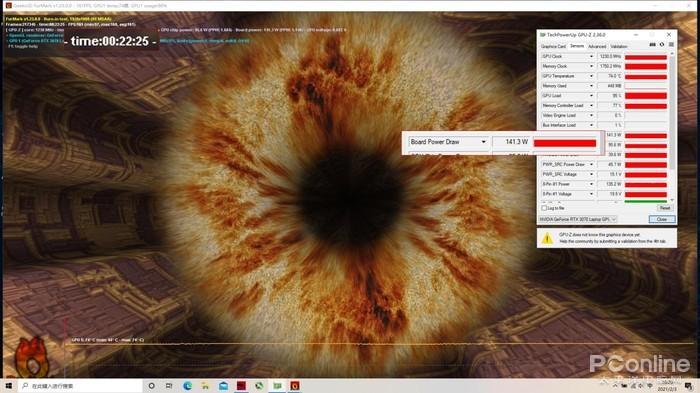Click the taskbar clock in system tray
The height and width of the screenshot is (393, 700).
(x=668, y=386)
